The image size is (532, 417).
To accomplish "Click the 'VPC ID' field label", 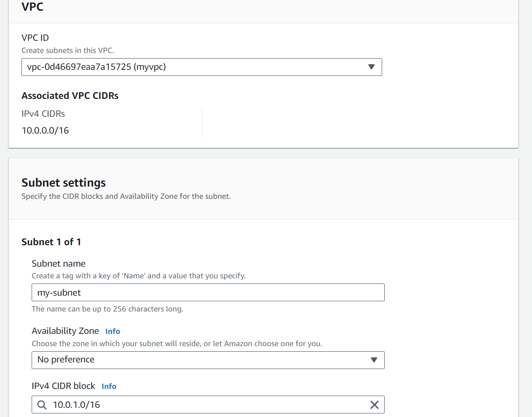I will pyautogui.click(x=35, y=38).
